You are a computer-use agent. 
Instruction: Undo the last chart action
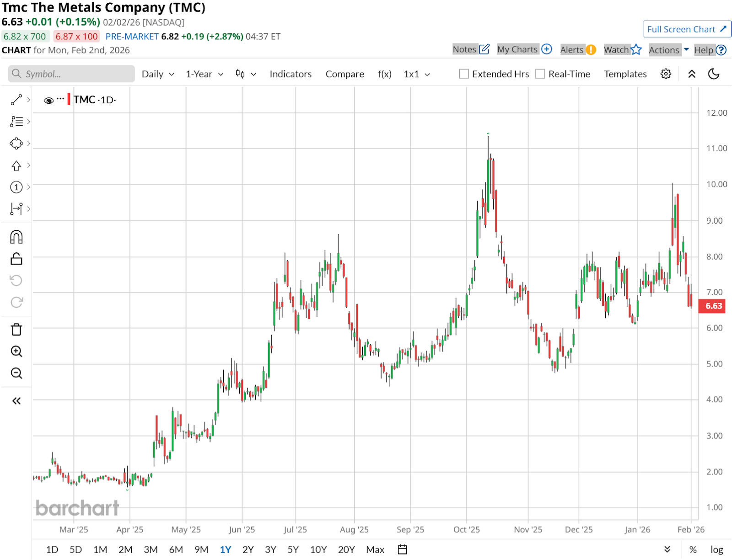(16, 280)
